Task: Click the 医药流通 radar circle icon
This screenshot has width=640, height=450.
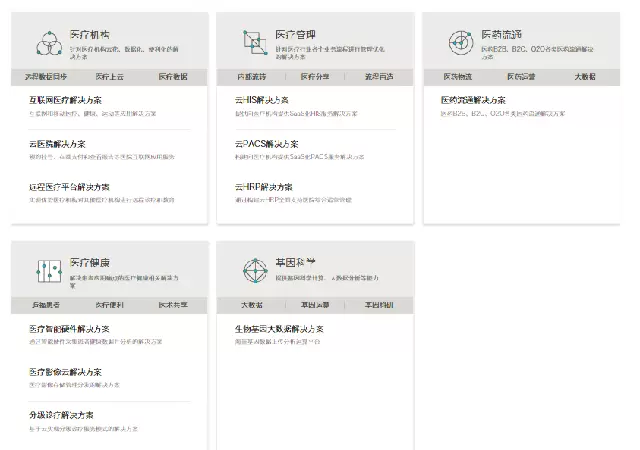Action: tap(459, 41)
